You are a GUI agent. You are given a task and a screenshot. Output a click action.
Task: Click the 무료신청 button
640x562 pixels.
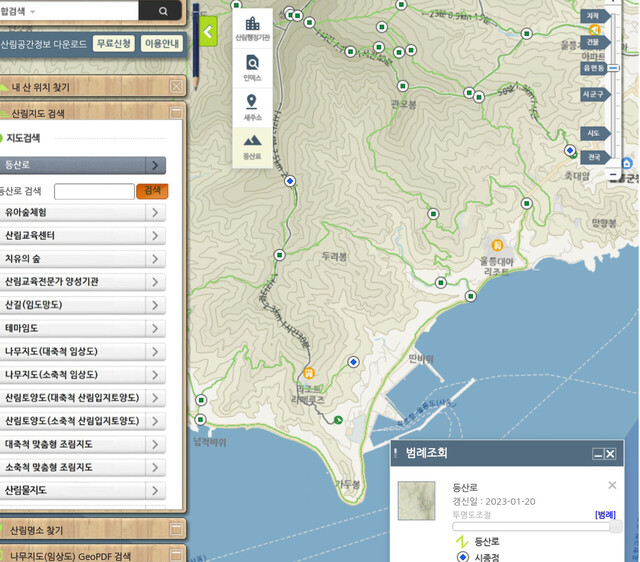pyautogui.click(x=114, y=43)
